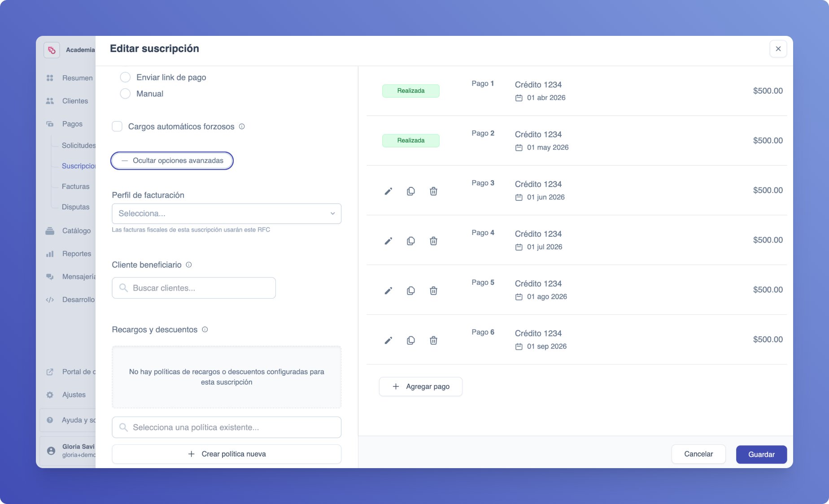
Task: Click info icon next to Recargos y descuentos
Action: [x=205, y=330]
